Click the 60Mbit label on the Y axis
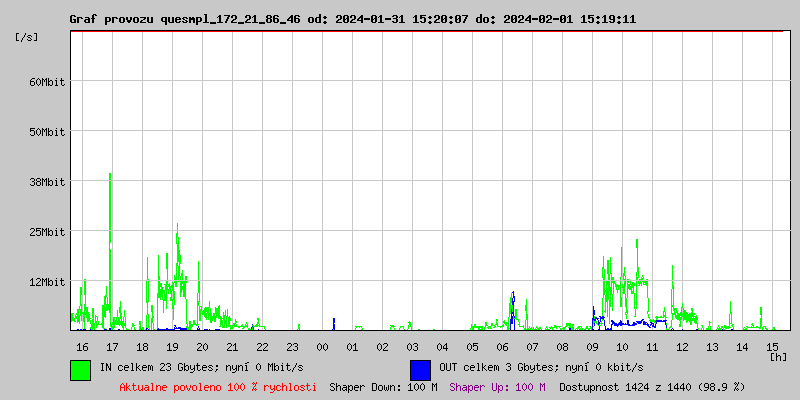 click(x=46, y=82)
